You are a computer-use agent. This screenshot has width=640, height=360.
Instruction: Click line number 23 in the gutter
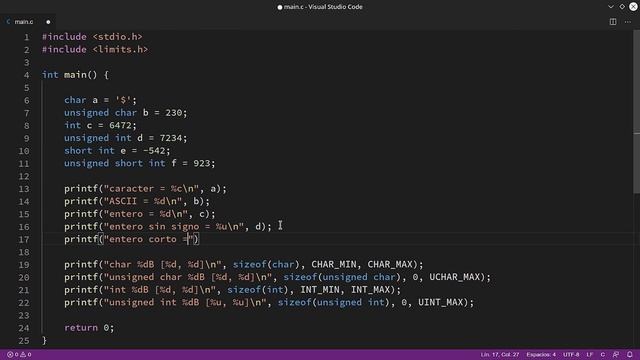click(24, 316)
